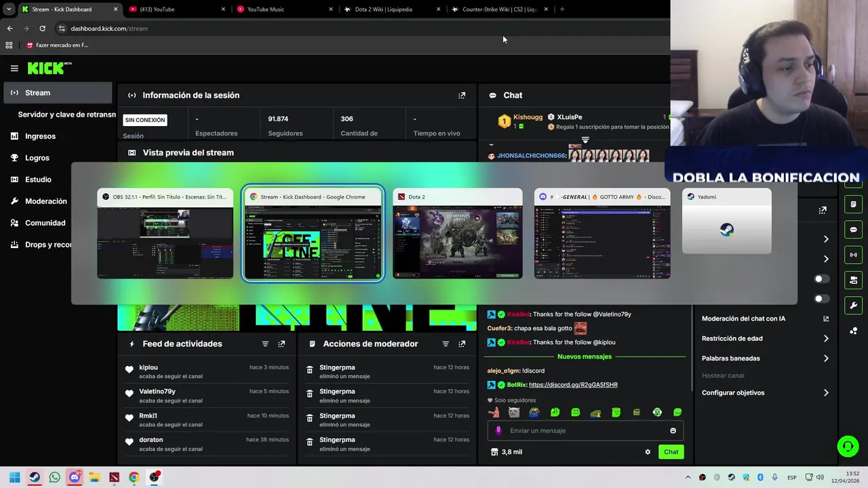Open external link icon for Moderación del chat con IA
Screen dimensions: 868x488
pyautogui.click(x=826, y=319)
